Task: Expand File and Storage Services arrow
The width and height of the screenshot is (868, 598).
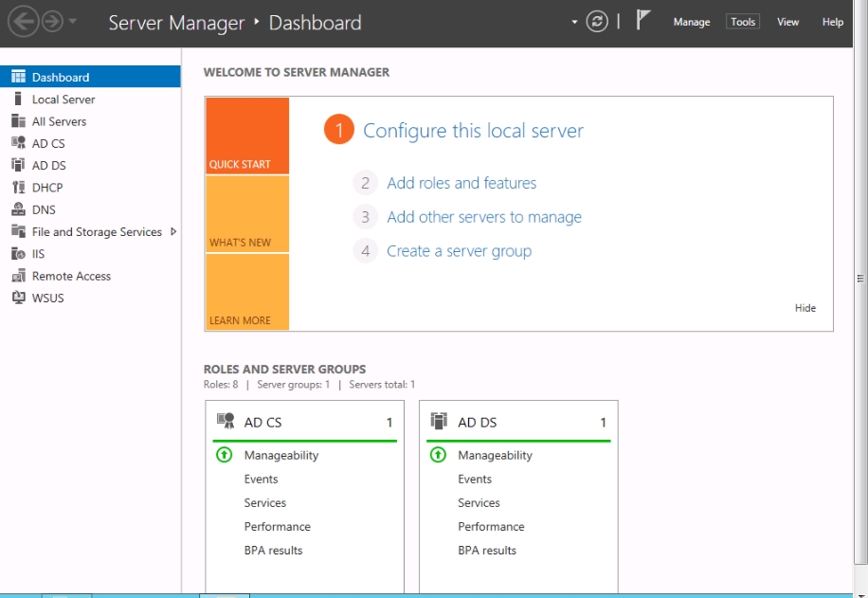Action: 173,231
